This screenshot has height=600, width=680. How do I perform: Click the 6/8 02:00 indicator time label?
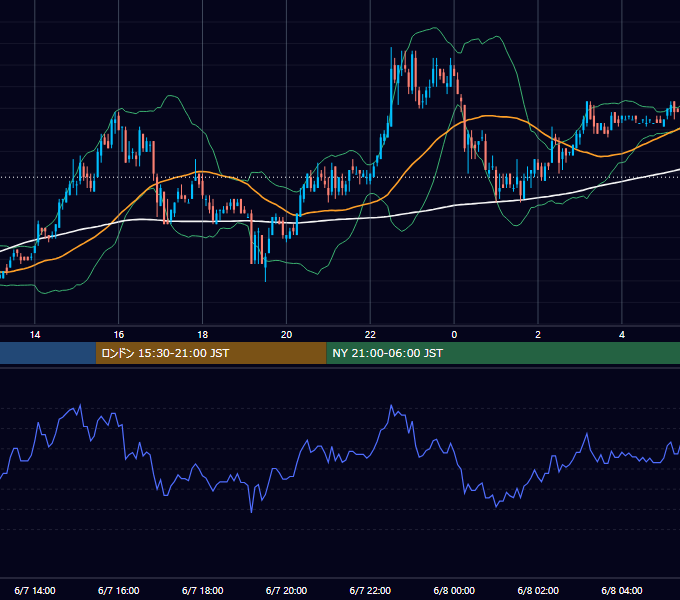tap(538, 590)
